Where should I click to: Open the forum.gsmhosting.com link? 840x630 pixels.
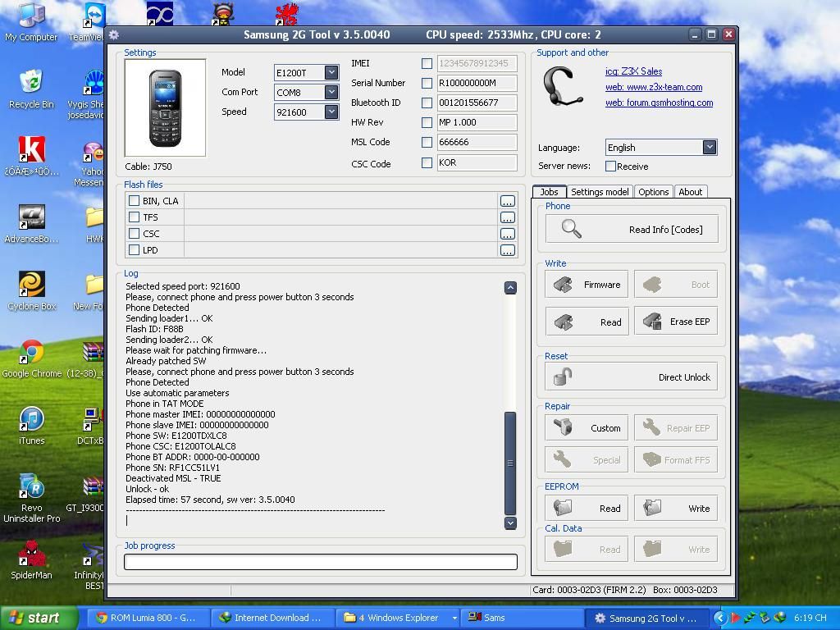(x=659, y=103)
